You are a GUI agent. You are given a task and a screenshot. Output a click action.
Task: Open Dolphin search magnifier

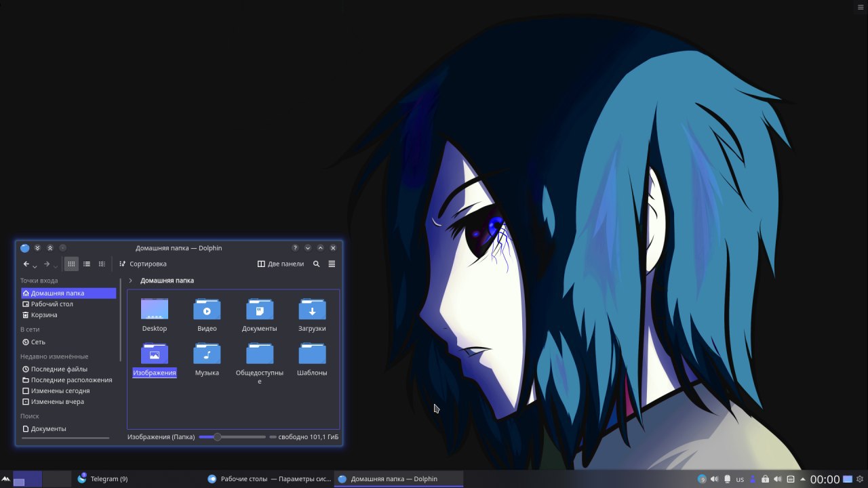pyautogui.click(x=316, y=264)
